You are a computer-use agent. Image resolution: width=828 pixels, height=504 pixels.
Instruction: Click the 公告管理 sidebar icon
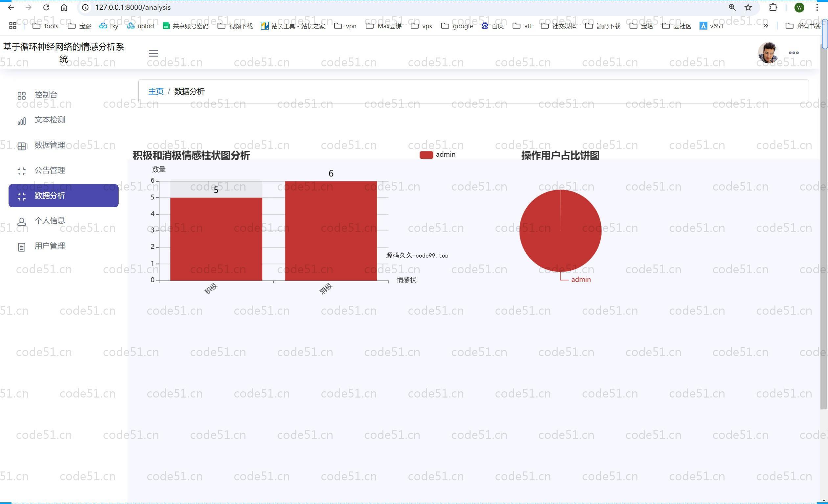click(x=21, y=172)
